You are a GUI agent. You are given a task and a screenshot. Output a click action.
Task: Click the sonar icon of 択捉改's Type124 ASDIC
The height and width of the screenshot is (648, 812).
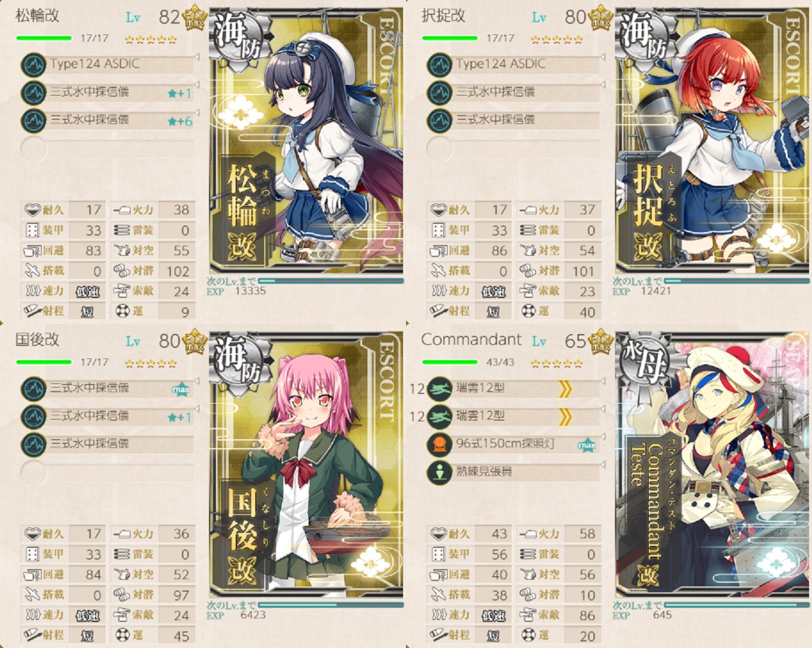coord(440,65)
